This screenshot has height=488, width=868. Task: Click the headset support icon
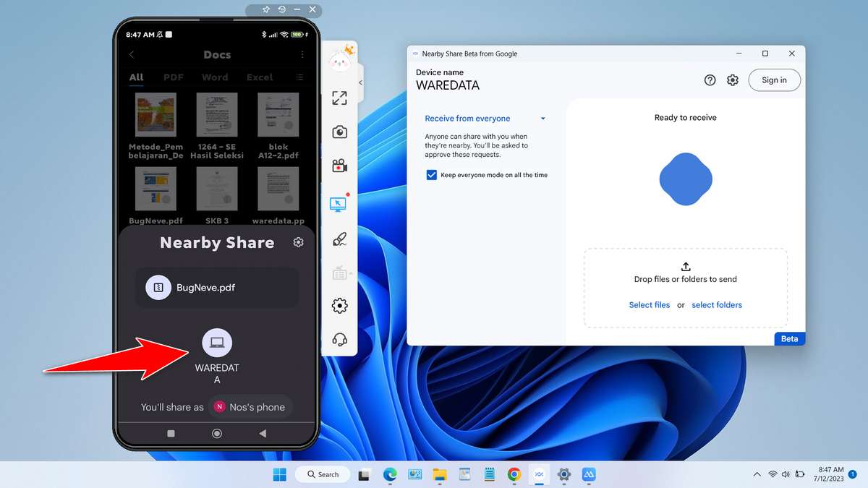click(x=339, y=340)
